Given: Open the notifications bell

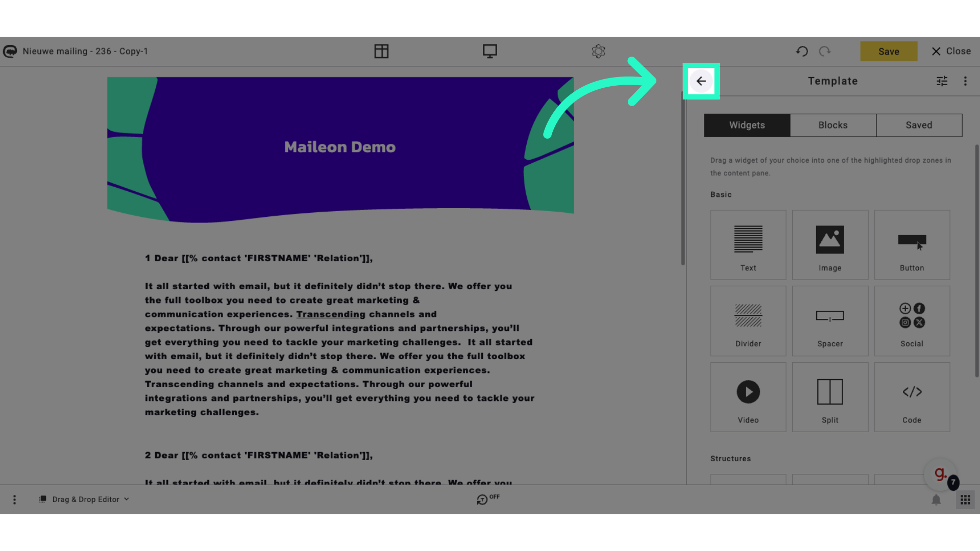Looking at the screenshot, I should pos(936,500).
